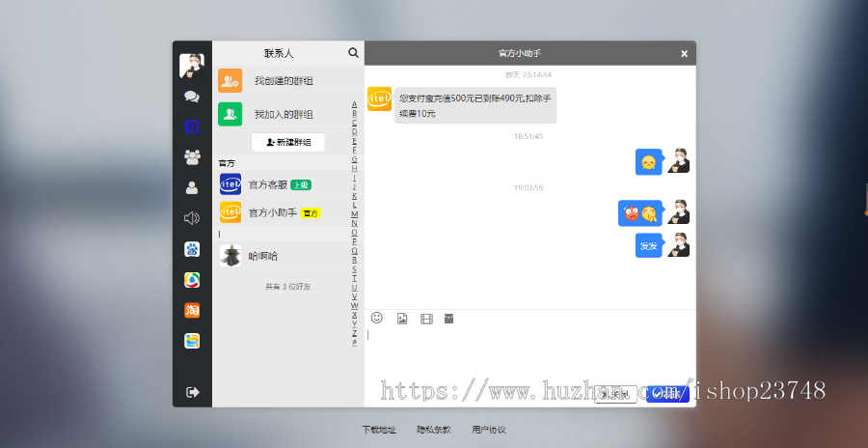868x448 pixels.
Task: Open the 下载地址 link
Action: coord(379,430)
